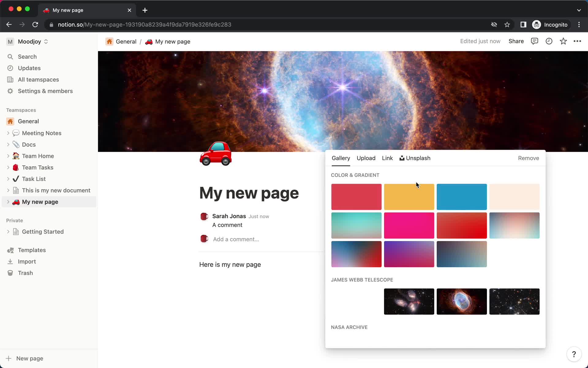Click the Share button on toolbar

(x=516, y=41)
